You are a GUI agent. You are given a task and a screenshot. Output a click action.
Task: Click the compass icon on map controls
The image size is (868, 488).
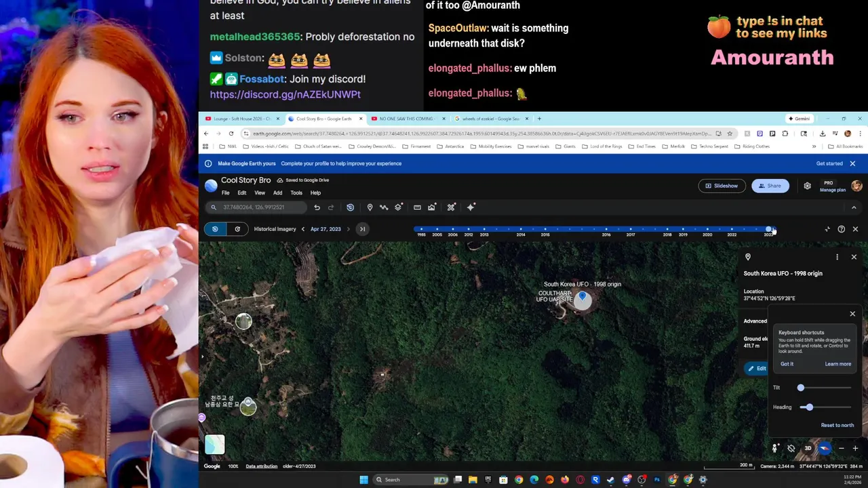(x=825, y=448)
